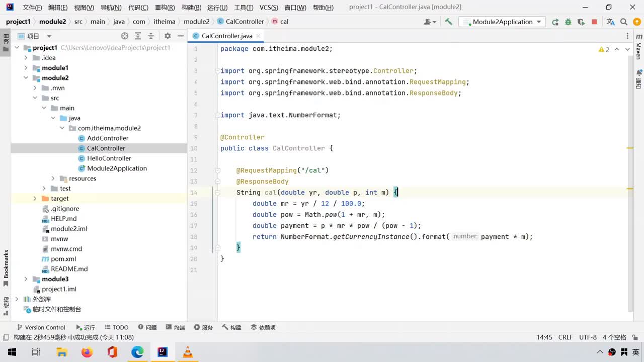Go to previous highlighted error arrow

[x=617, y=49]
